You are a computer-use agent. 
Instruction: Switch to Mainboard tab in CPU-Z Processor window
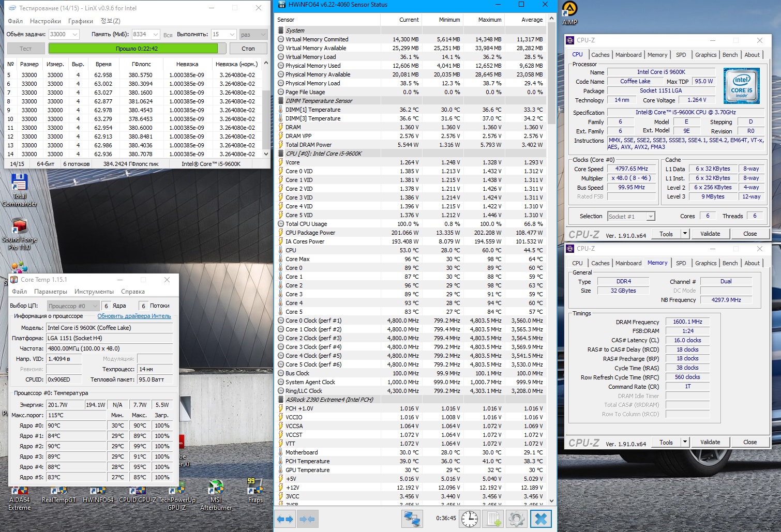click(x=628, y=55)
